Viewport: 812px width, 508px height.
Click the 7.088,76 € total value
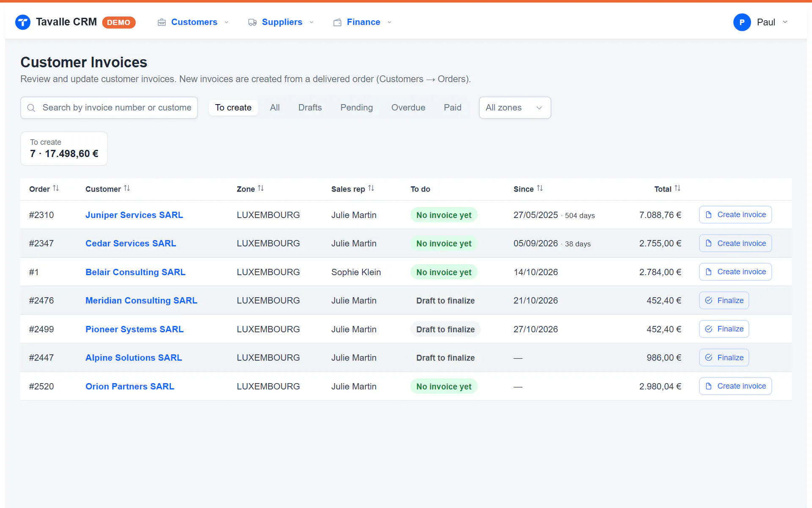pyautogui.click(x=660, y=215)
